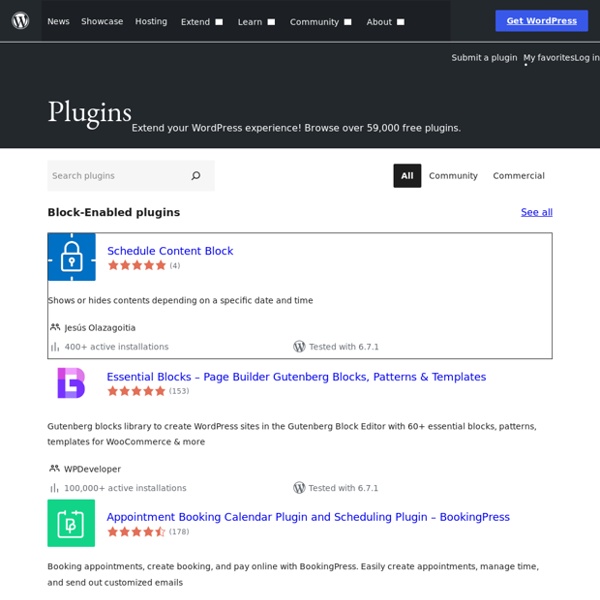Screen dimensions: 600x600
Task: Click author icon beside Jesús Olazagoitia
Action: tap(55, 327)
